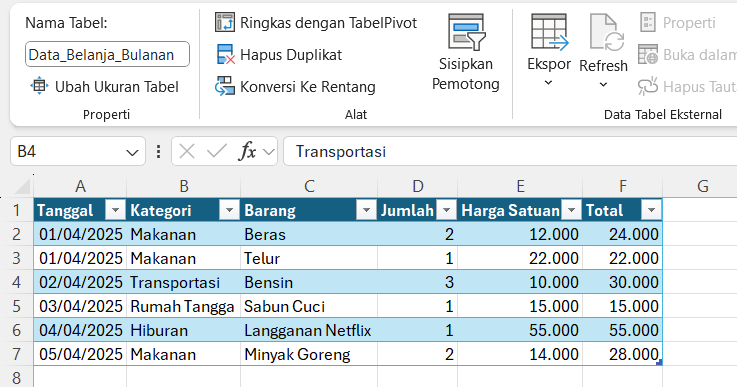The image size is (737, 387).
Task: Select row 8 header
Action: coord(16,377)
